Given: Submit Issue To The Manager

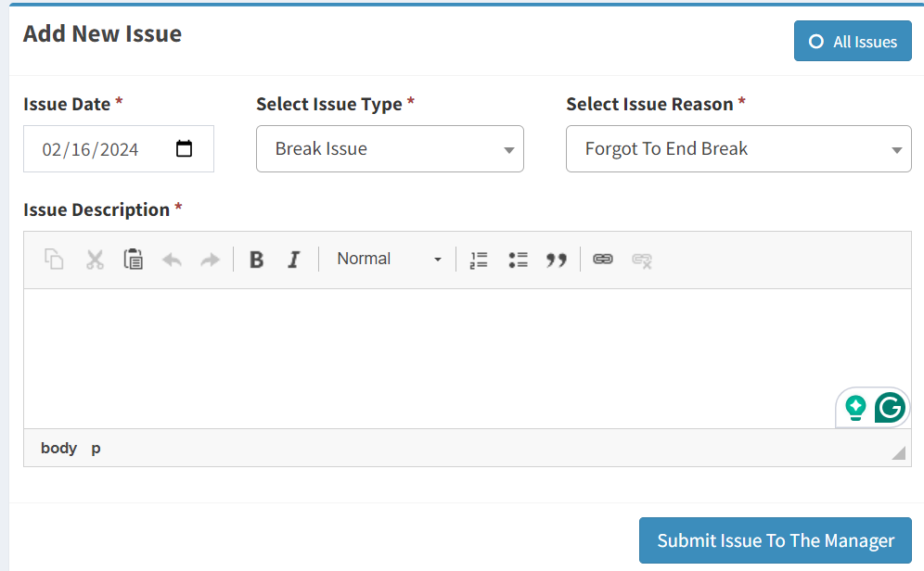Looking at the screenshot, I should (x=776, y=540).
